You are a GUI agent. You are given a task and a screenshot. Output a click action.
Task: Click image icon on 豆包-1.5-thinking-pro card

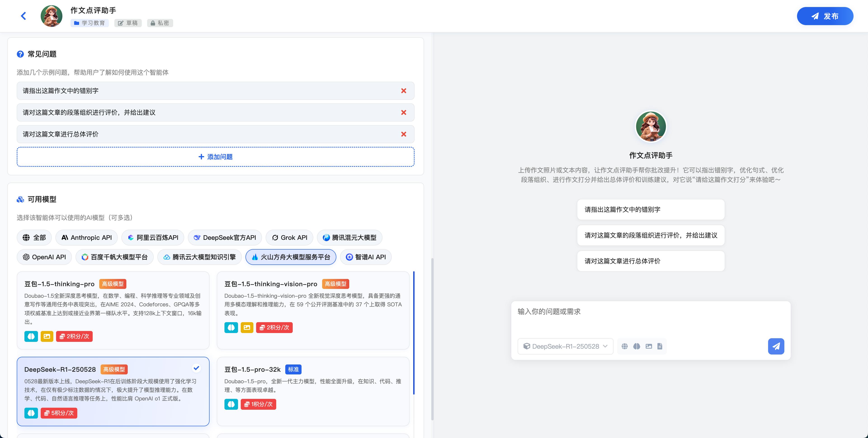click(x=47, y=336)
